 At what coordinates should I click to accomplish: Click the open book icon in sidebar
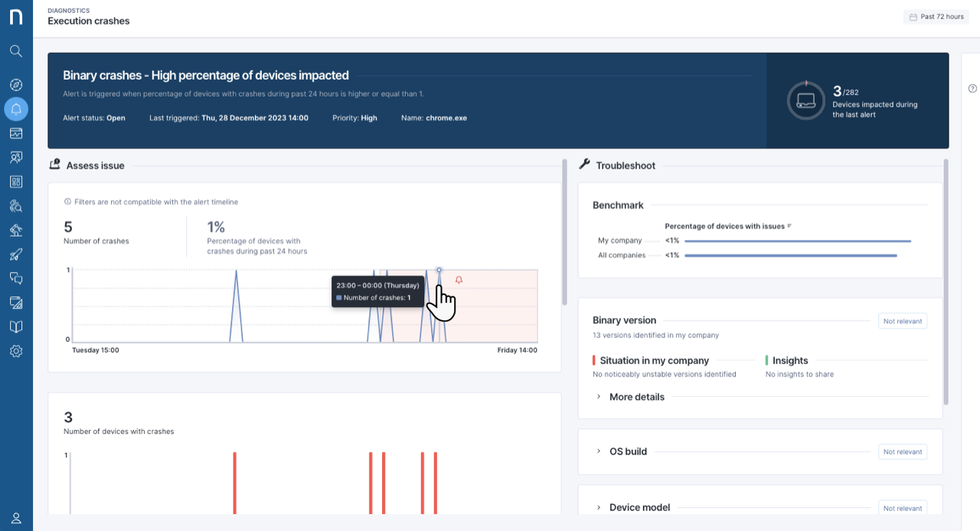16,327
